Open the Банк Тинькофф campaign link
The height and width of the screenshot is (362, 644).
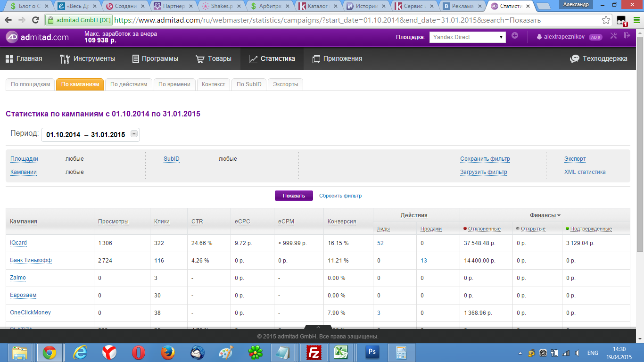coord(31,260)
